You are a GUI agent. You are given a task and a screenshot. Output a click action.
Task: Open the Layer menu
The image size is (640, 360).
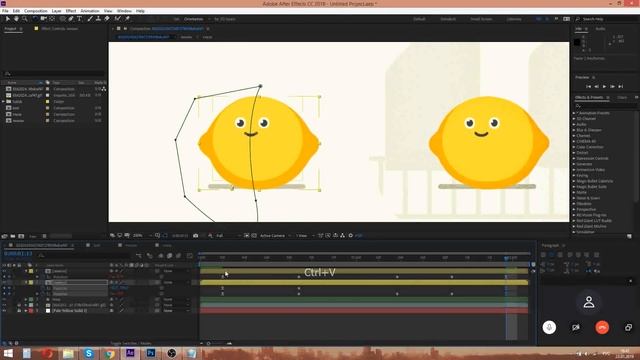tap(57, 11)
